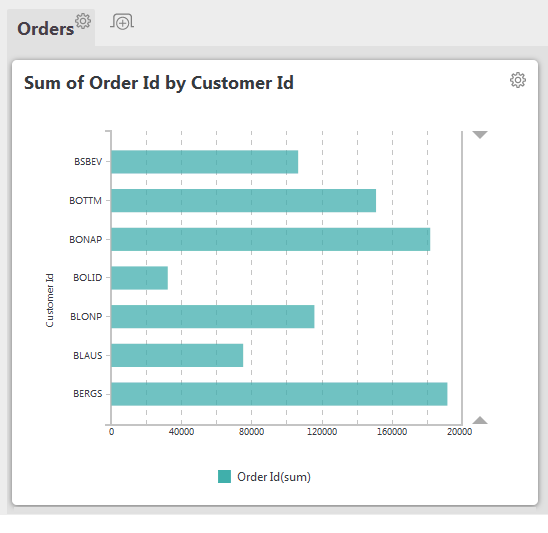Screen dimensions: 548x533
Task: Click the down arrow beside the chart
Action: (480, 135)
